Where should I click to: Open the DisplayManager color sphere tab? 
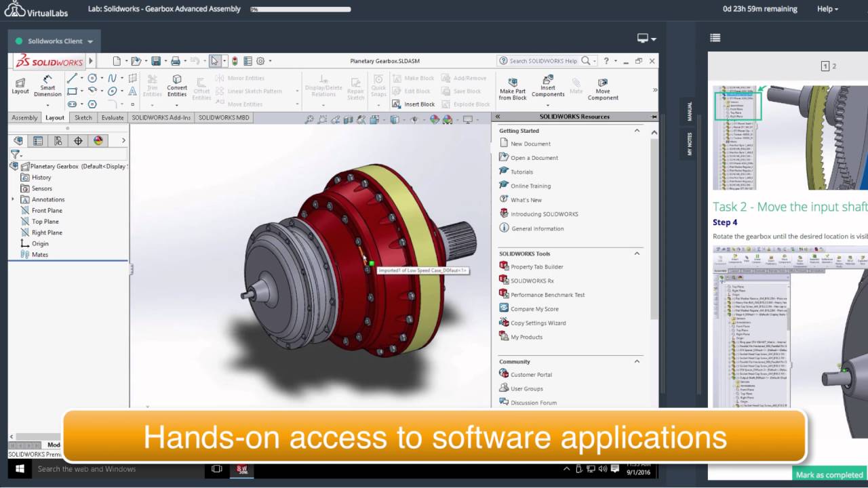click(98, 141)
